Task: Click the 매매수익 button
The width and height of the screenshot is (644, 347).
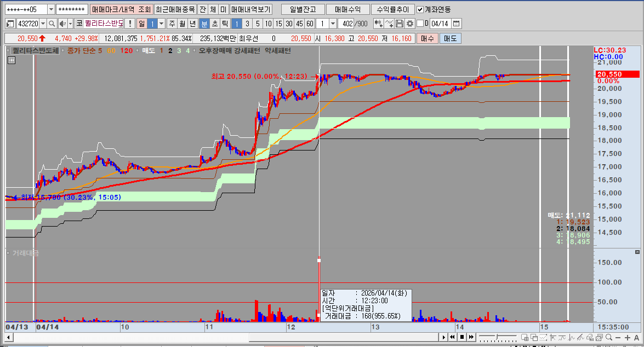Action: pyautogui.click(x=347, y=9)
